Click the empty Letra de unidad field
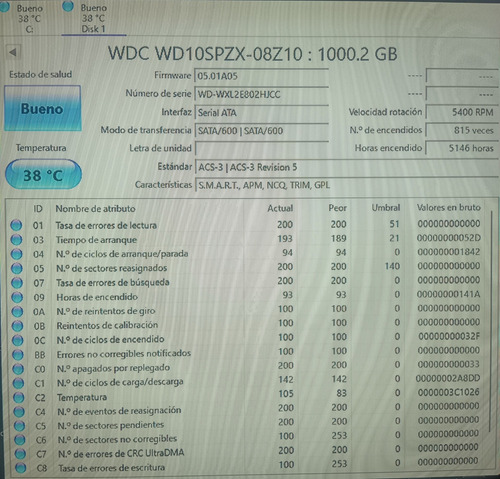The height and width of the screenshot is (479, 500). click(x=262, y=149)
